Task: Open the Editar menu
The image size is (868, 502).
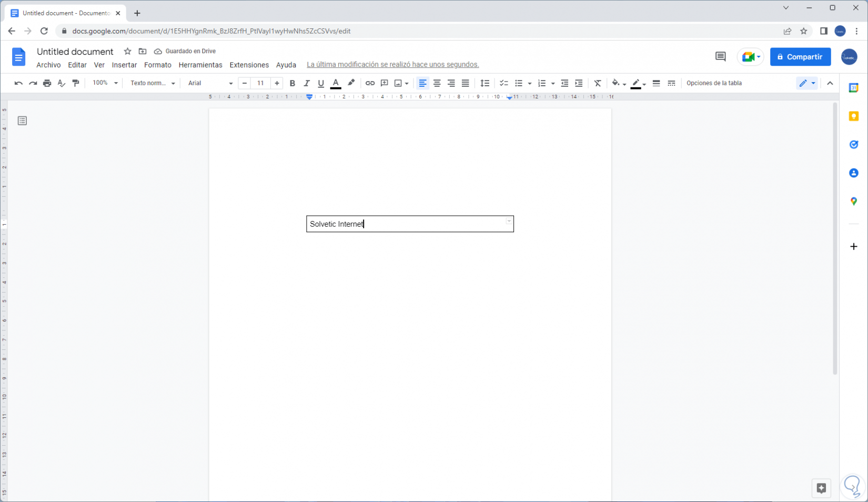Action: pyautogui.click(x=77, y=65)
